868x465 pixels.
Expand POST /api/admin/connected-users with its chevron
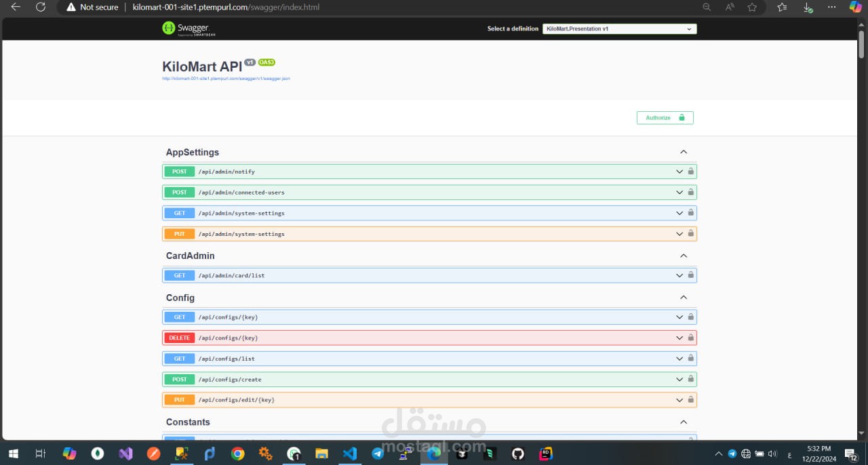click(679, 193)
